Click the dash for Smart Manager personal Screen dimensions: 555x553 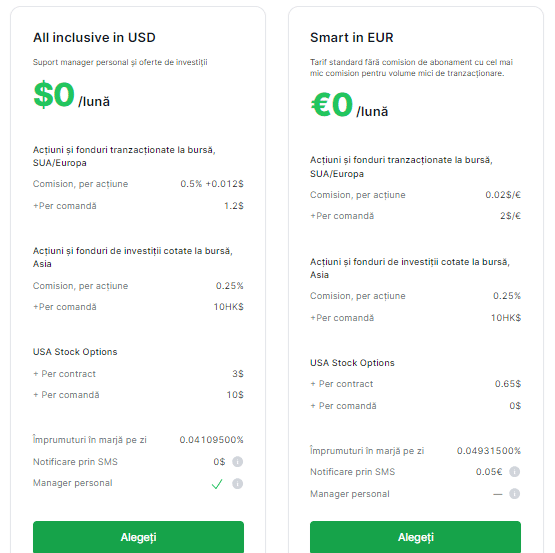498,494
